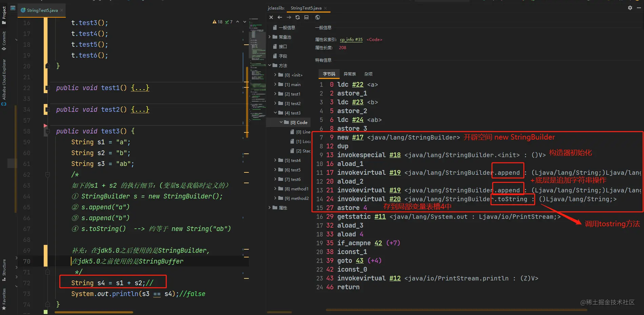Screen dimensions: 644x315
Task: Click the code minimap preview
Action: point(258,69)
